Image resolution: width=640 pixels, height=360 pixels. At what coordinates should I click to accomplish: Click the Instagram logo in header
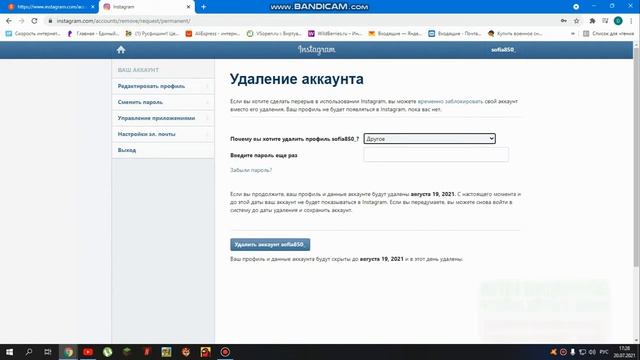[316, 49]
